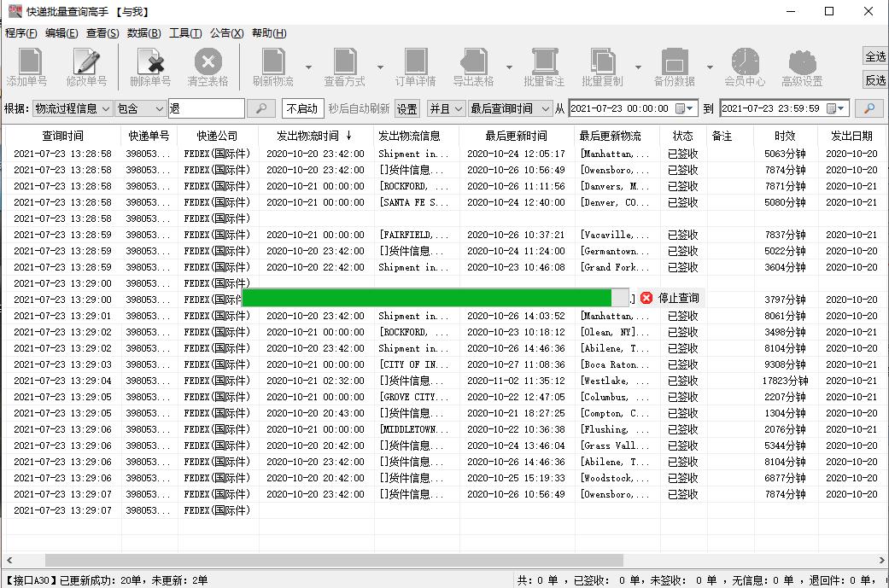The height and width of the screenshot is (588, 889).
Task: Click 清空表格 to clear the table
Action: [x=208, y=64]
